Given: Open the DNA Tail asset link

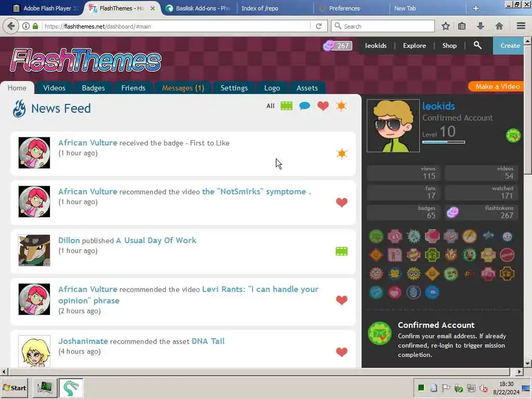Looking at the screenshot, I should pos(208,341).
